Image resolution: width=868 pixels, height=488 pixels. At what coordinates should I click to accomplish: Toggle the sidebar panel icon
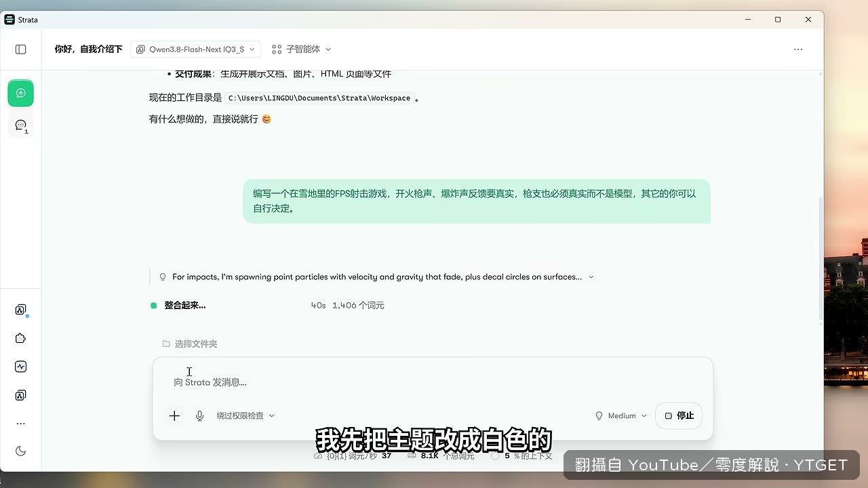coord(20,49)
